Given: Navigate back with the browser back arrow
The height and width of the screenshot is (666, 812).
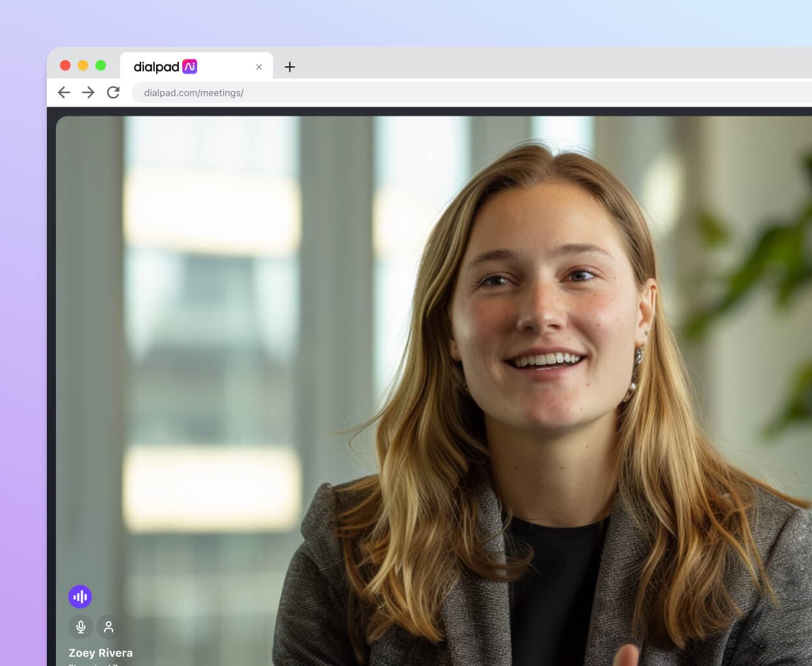Looking at the screenshot, I should [x=64, y=92].
